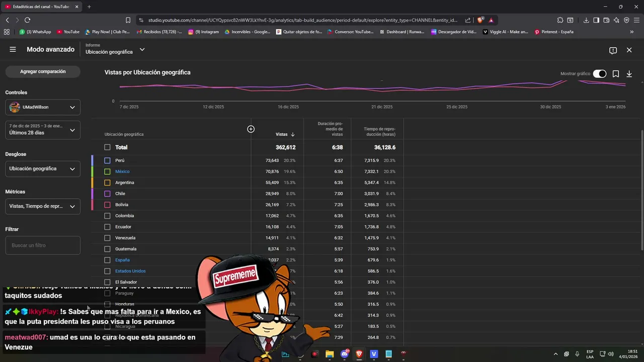Screen dimensions: 644x362
Task: Download the report with the export icon
Action: 629,74
